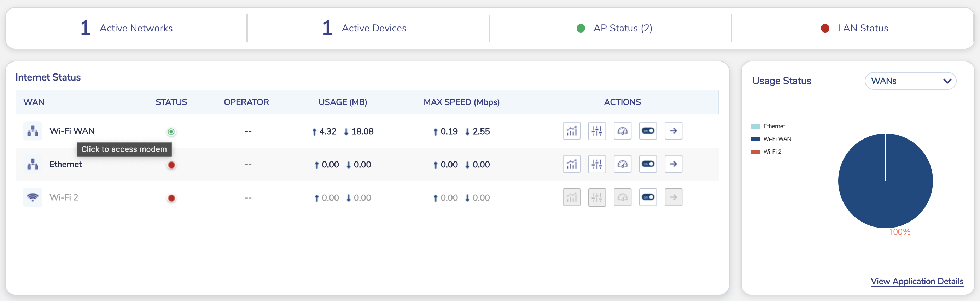Run speed test for Wi-Fi WAN
980x301 pixels.
pyautogui.click(x=622, y=131)
